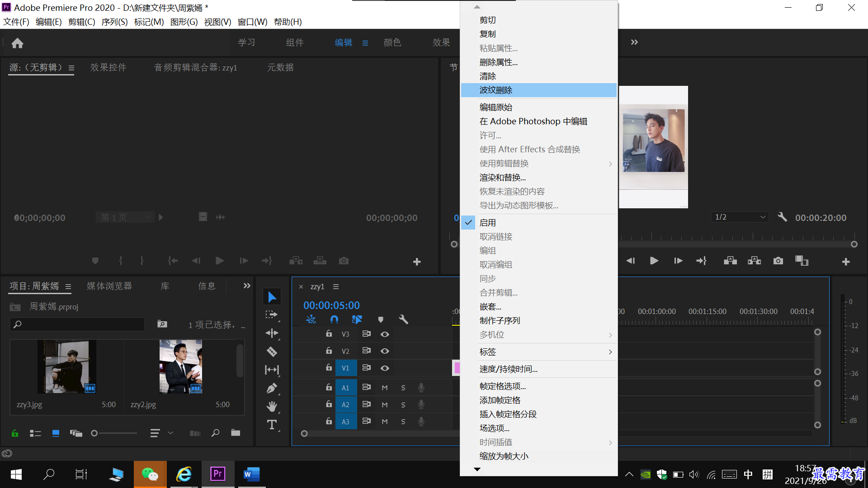868x488 pixels.
Task: Open source panel hamburger menu
Action: click(71, 68)
